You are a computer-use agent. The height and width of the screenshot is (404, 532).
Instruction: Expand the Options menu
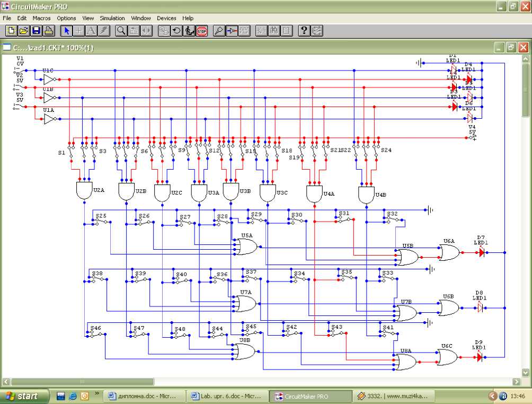[67, 18]
